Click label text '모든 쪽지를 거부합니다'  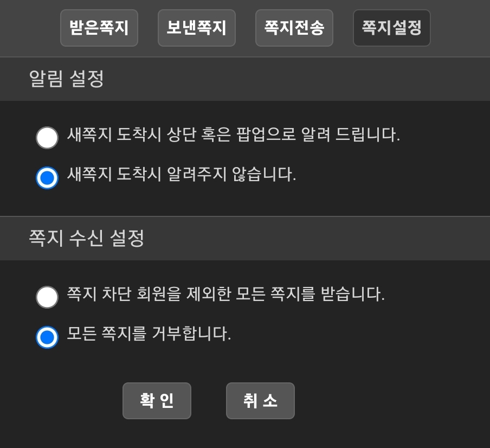(149, 334)
